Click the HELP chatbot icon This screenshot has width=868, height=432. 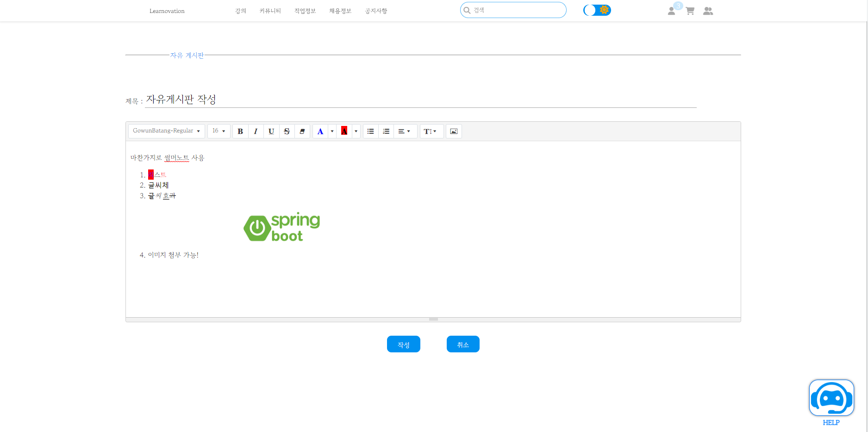(x=831, y=397)
